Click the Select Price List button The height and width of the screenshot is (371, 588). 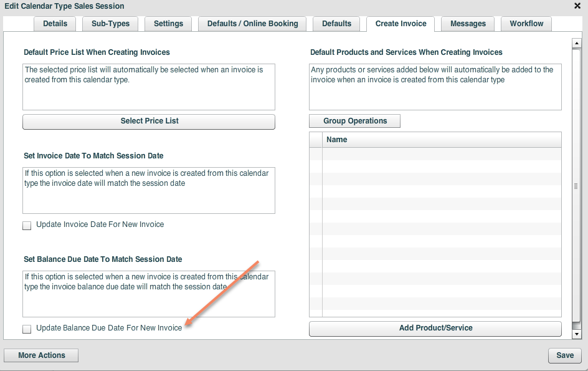click(149, 122)
